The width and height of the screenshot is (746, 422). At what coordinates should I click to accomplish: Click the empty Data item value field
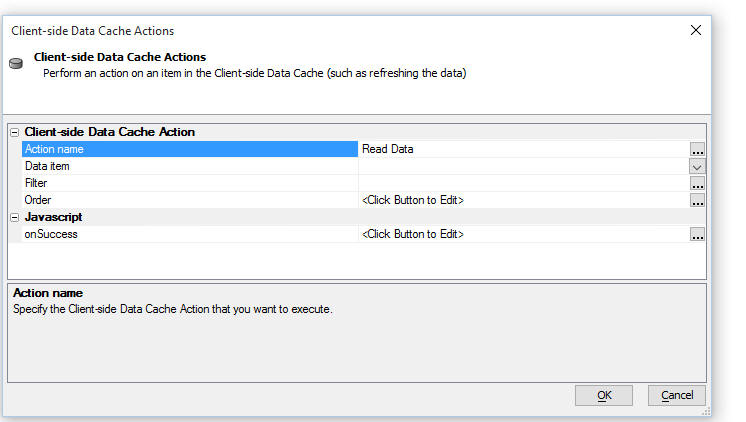(x=524, y=166)
